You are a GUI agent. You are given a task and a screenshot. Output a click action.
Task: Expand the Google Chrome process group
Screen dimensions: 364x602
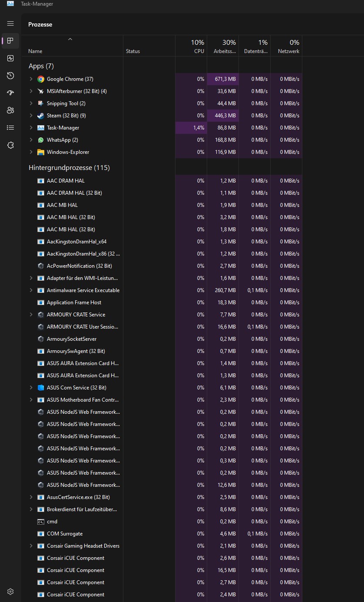point(31,79)
